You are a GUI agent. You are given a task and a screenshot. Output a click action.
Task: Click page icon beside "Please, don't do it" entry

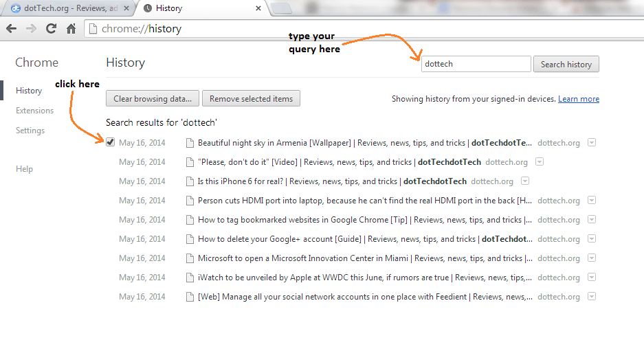[190, 162]
